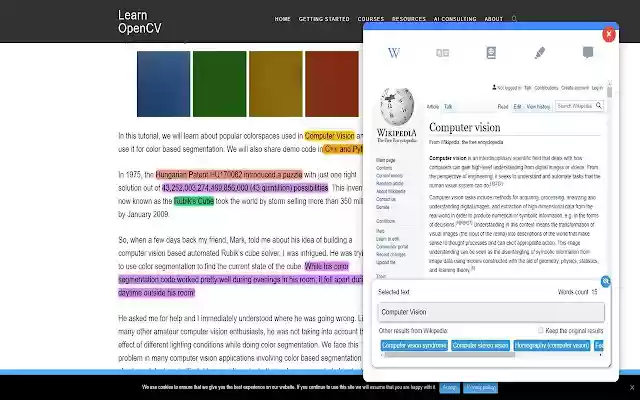The image size is (640, 400).
Task: Open AI CONSULTING menu item
Action: pos(455,19)
